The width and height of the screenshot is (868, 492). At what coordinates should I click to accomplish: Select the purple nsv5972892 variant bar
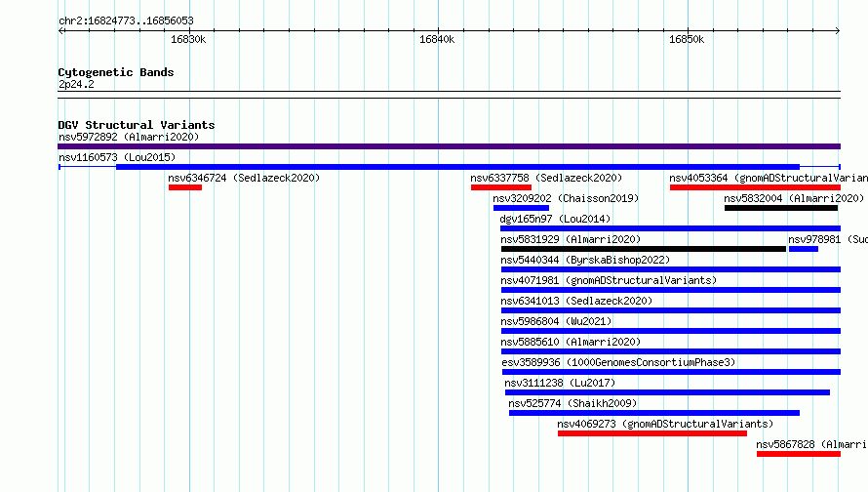point(449,146)
